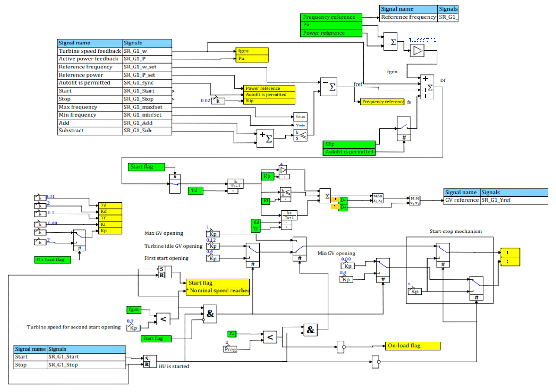Click the Preg constant block

[x=230, y=349]
